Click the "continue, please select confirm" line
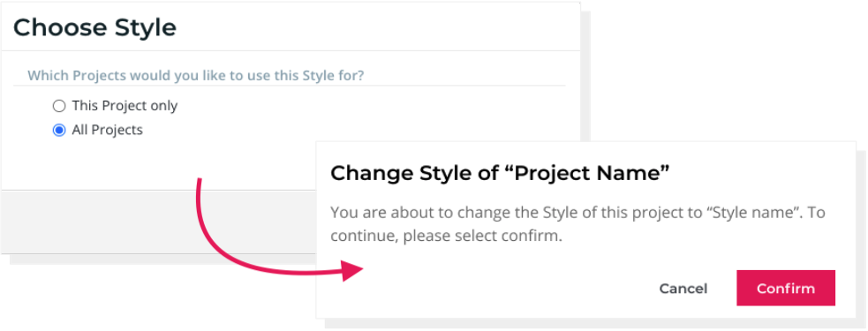The height and width of the screenshot is (331, 868). point(446,237)
